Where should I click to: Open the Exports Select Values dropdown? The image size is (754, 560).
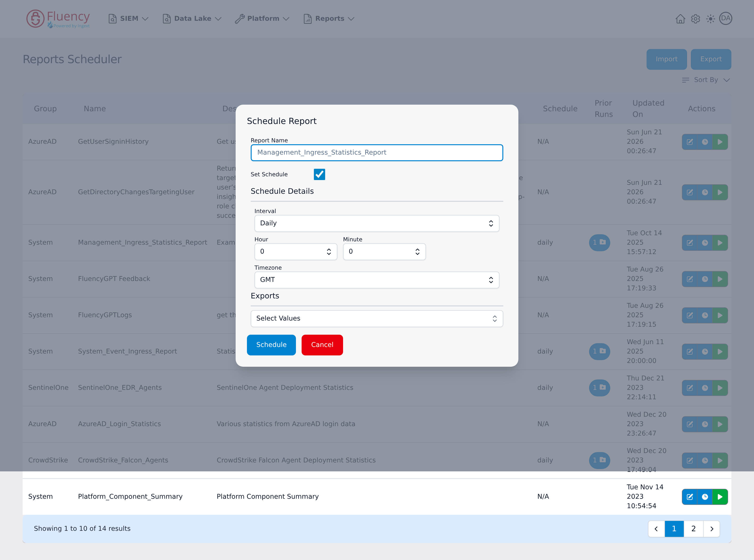(377, 319)
